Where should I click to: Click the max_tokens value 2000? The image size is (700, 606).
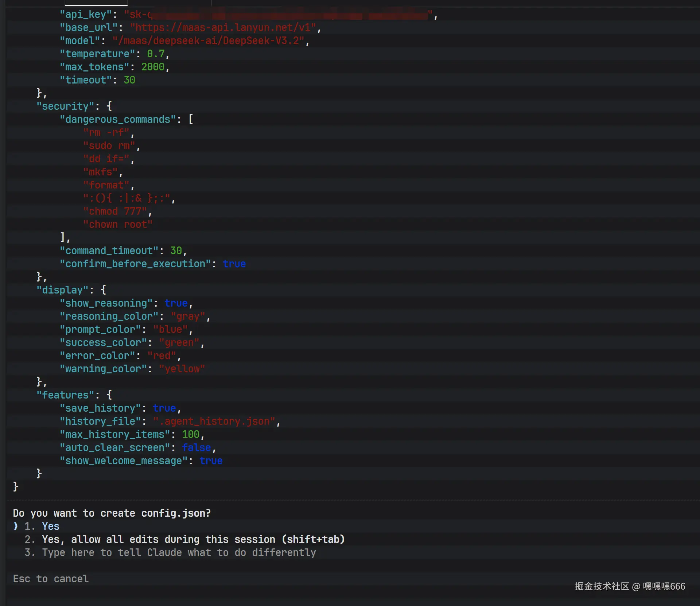(152, 67)
